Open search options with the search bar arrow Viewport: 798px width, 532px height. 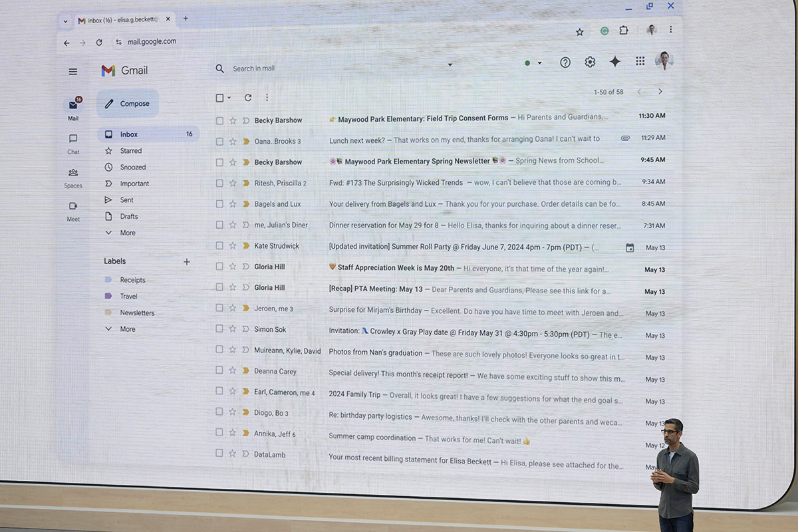450,65
